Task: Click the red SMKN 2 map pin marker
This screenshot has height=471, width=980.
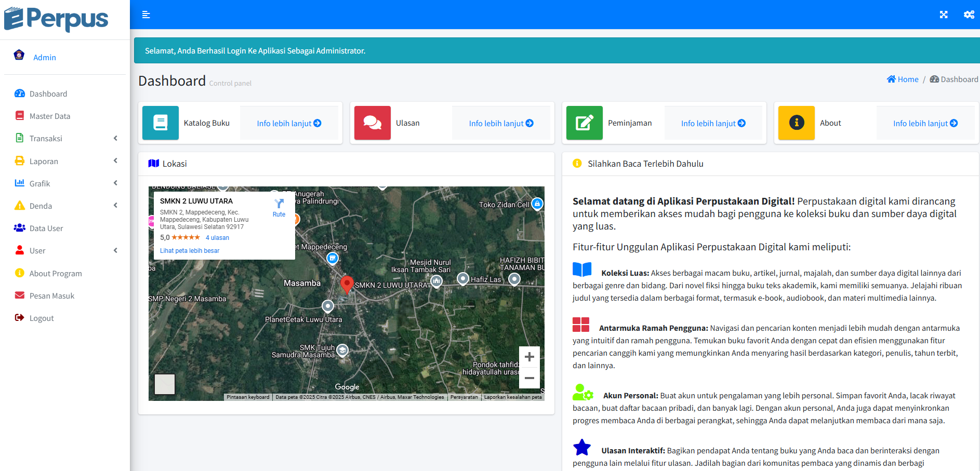Action: point(347,284)
